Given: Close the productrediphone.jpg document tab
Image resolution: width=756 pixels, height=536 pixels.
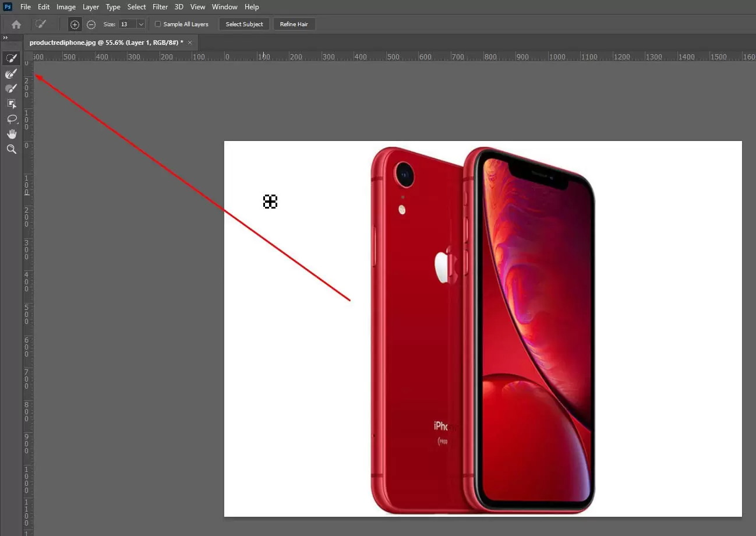Looking at the screenshot, I should tap(190, 43).
